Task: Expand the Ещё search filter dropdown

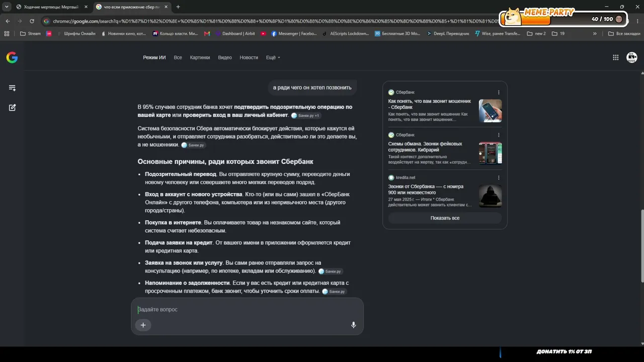Action: 273,58
